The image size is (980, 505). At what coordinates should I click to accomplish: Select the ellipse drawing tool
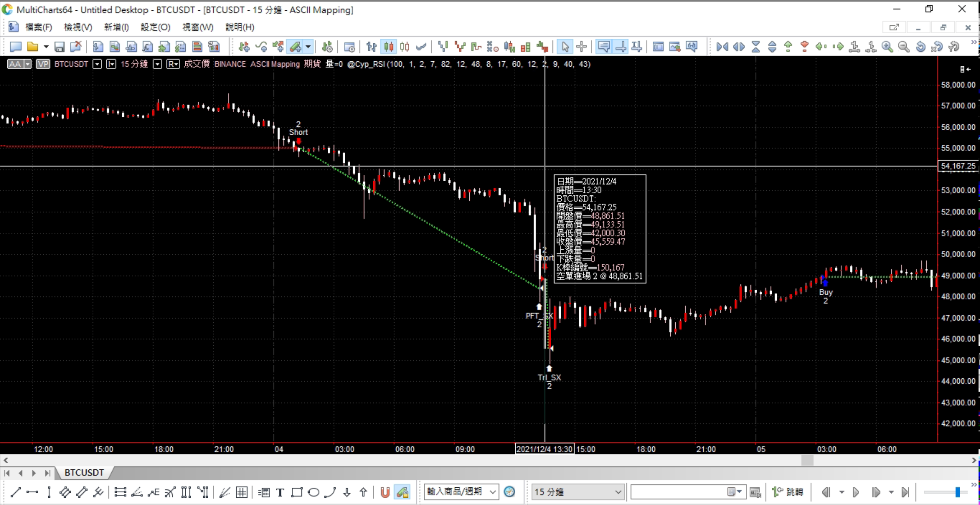pos(314,492)
